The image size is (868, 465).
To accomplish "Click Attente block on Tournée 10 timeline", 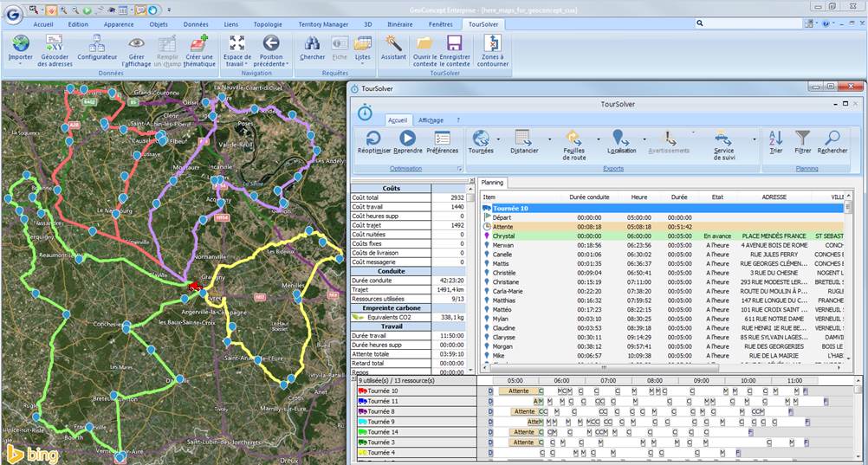I will pos(518,391).
